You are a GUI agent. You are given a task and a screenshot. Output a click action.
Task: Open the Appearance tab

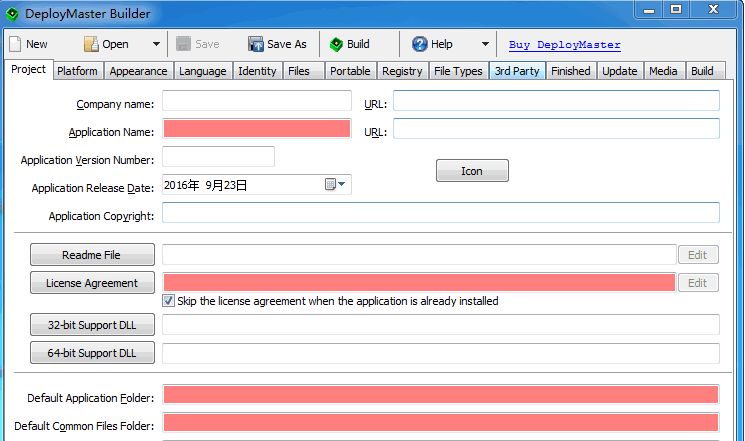coord(138,71)
